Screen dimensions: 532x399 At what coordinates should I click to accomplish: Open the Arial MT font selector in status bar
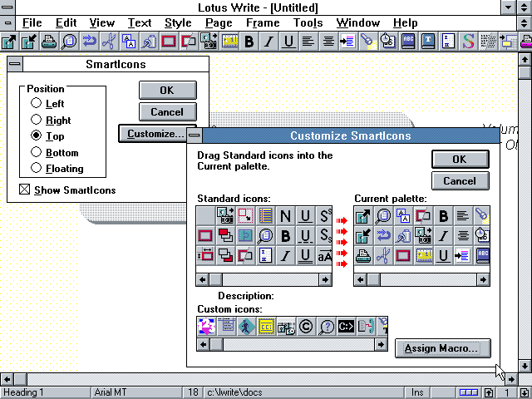137,392
